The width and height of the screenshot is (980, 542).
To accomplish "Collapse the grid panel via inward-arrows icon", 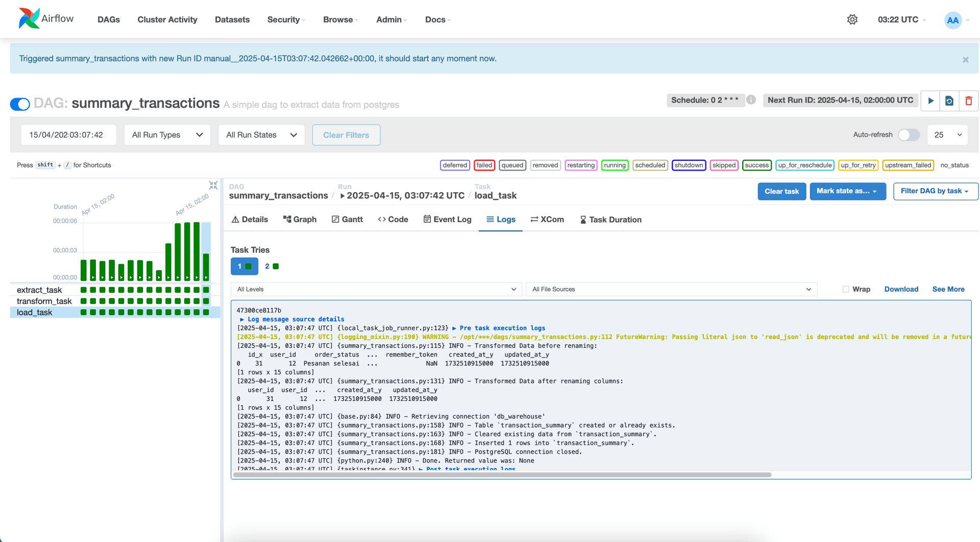I will click(x=213, y=185).
